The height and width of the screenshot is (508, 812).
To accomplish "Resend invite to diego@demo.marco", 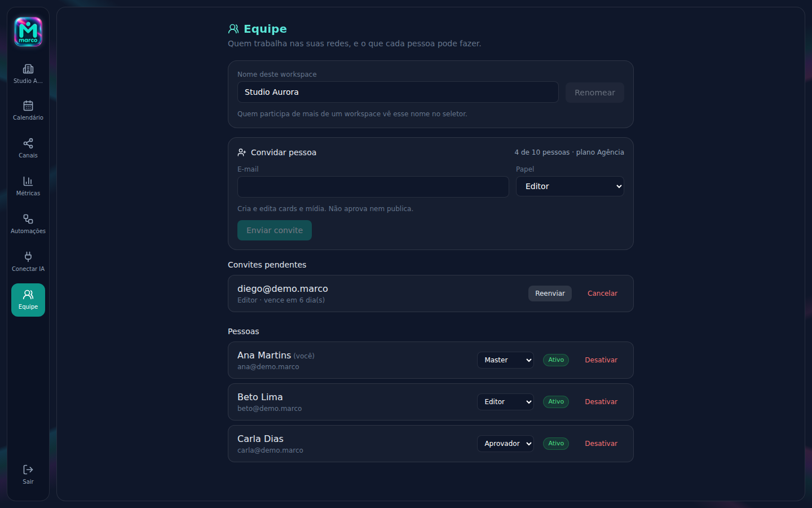I will point(550,294).
